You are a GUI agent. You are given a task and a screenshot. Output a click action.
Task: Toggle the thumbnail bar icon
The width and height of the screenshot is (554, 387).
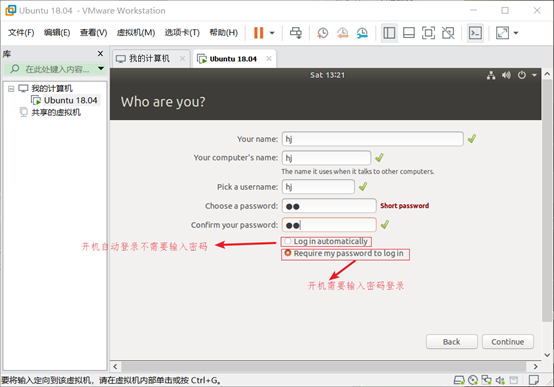pos(409,33)
